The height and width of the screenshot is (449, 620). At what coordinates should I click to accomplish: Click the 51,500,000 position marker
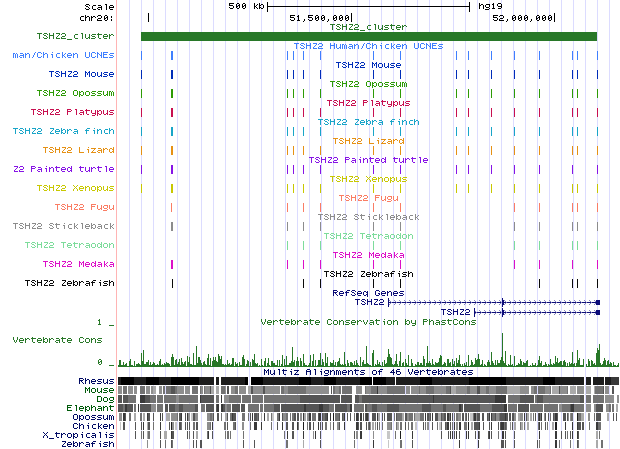320,18
